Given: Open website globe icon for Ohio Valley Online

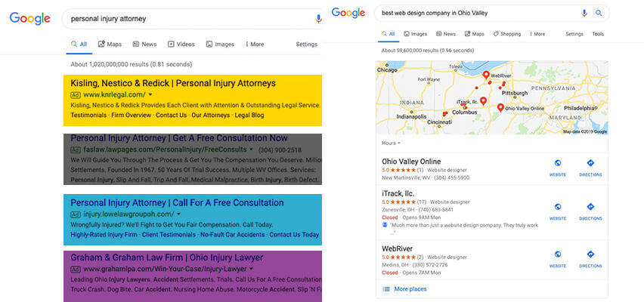Looking at the screenshot, I should click(558, 163).
